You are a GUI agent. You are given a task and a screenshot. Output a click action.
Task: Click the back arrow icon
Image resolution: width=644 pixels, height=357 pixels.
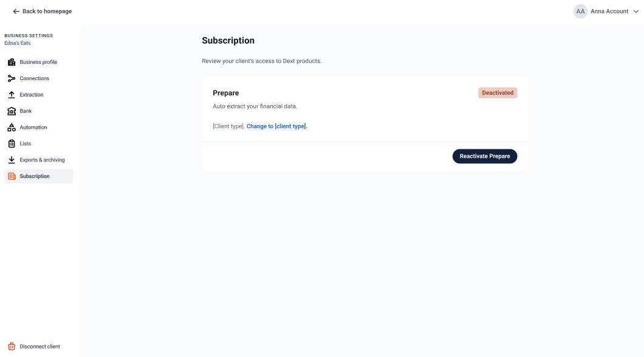point(16,12)
